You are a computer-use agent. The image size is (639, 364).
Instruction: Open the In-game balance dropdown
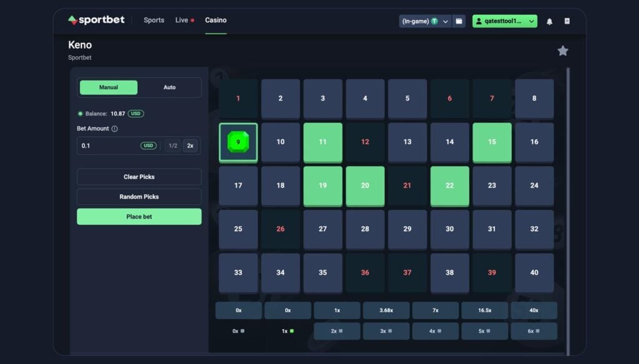pyautogui.click(x=425, y=21)
